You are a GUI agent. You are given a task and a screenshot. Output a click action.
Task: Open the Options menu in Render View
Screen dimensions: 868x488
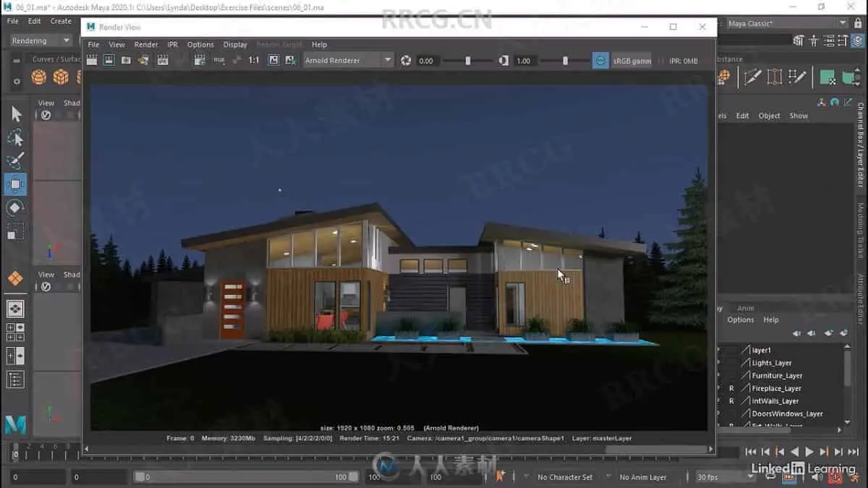click(x=200, y=45)
